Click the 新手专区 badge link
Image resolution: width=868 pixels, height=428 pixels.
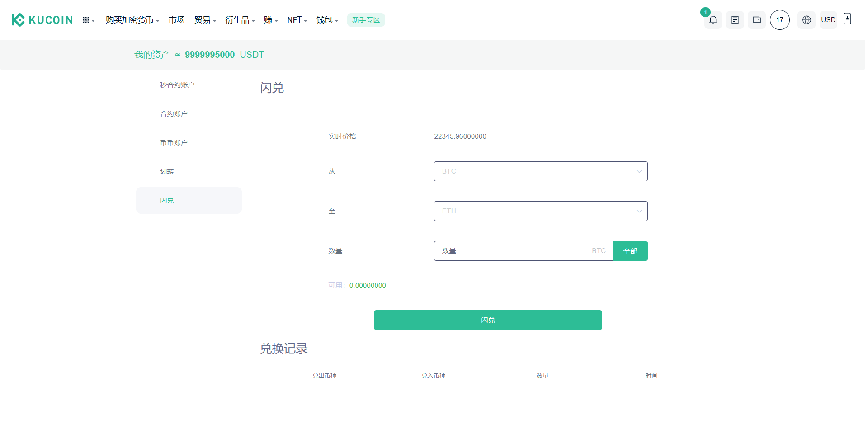click(x=366, y=20)
